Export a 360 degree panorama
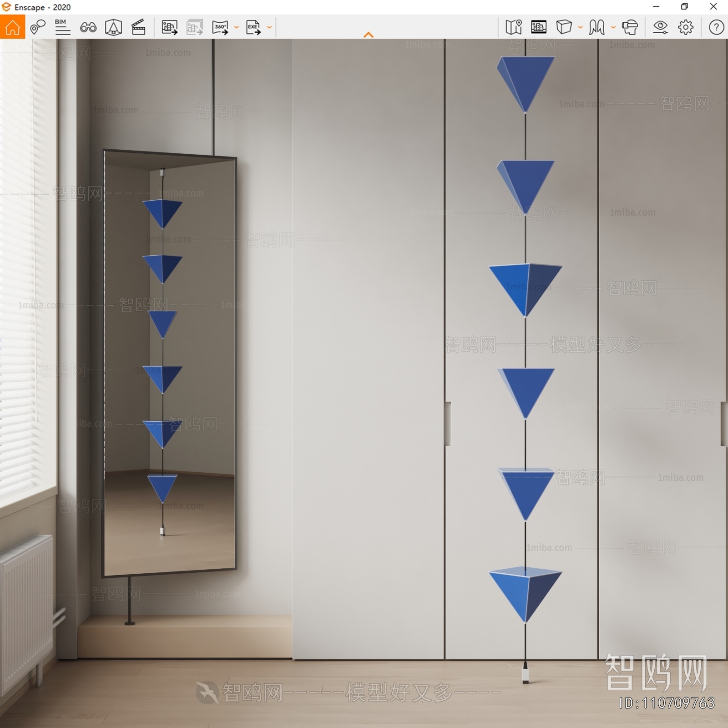Screen dimensions: 728x728 220,27
